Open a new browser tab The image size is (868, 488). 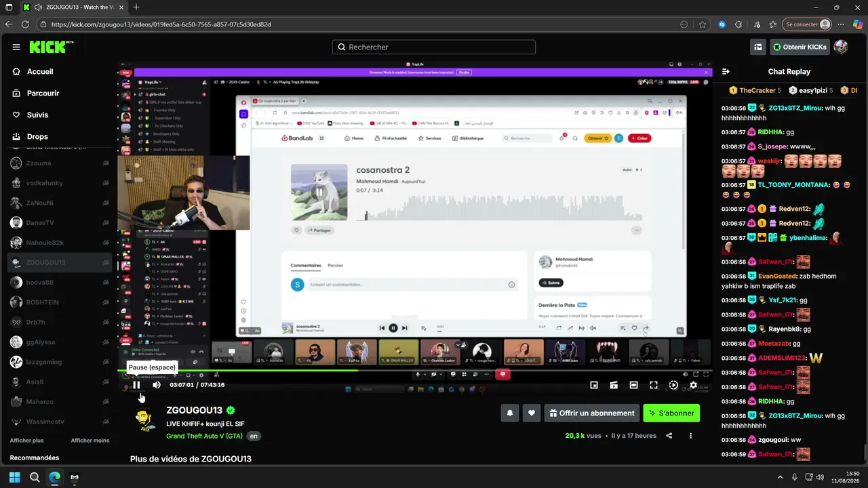(x=136, y=7)
